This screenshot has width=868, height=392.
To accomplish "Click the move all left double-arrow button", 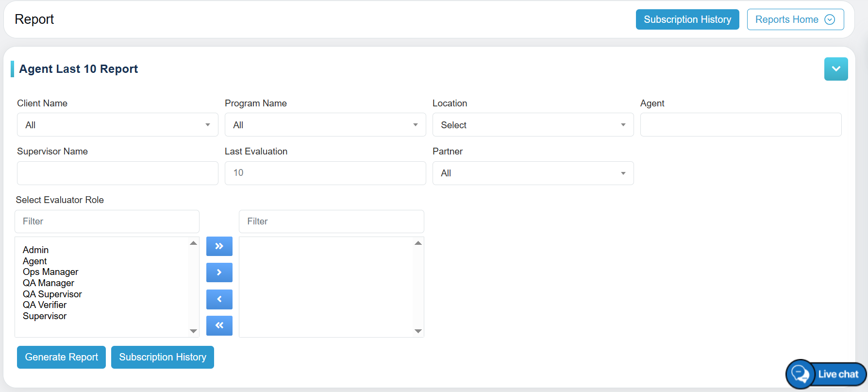I will [x=219, y=325].
